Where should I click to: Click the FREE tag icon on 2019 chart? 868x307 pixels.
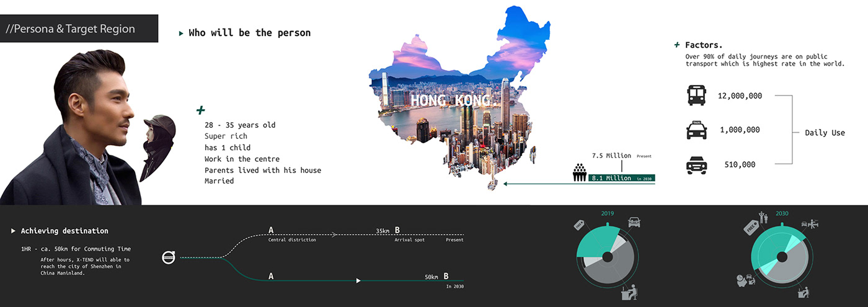[580, 226]
